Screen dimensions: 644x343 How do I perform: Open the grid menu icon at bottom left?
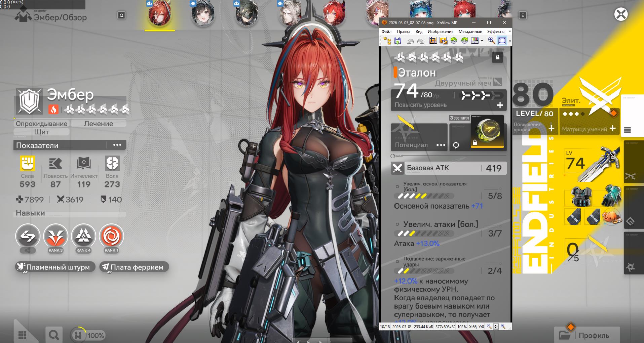(x=23, y=335)
